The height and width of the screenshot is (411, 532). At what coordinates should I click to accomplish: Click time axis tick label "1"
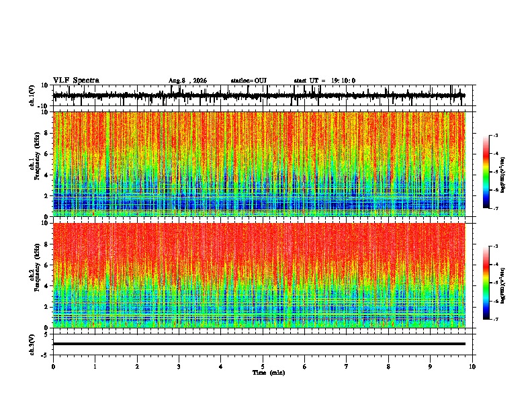coord(95,367)
